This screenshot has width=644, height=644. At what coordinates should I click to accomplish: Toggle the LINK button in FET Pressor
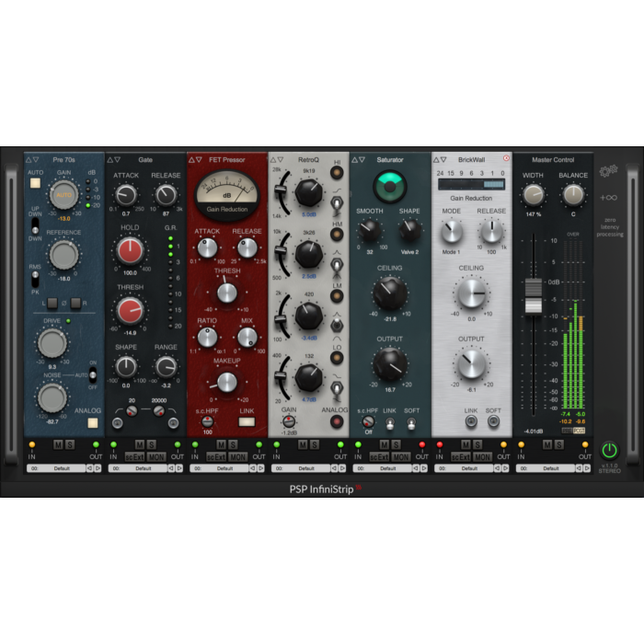[246, 422]
